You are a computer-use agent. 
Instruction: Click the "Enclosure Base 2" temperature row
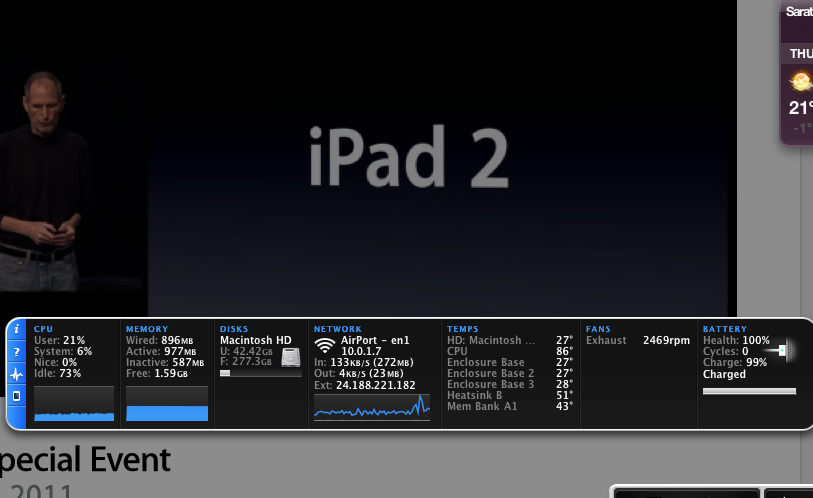coord(510,373)
